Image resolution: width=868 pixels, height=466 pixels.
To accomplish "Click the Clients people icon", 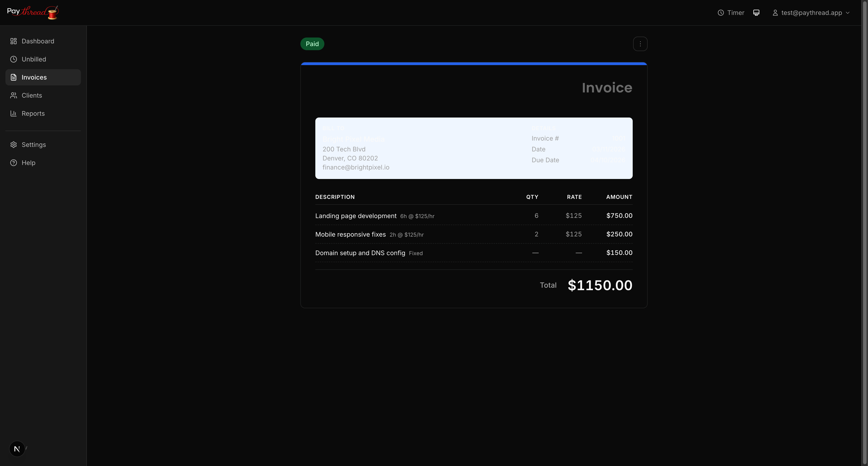I will (x=14, y=95).
